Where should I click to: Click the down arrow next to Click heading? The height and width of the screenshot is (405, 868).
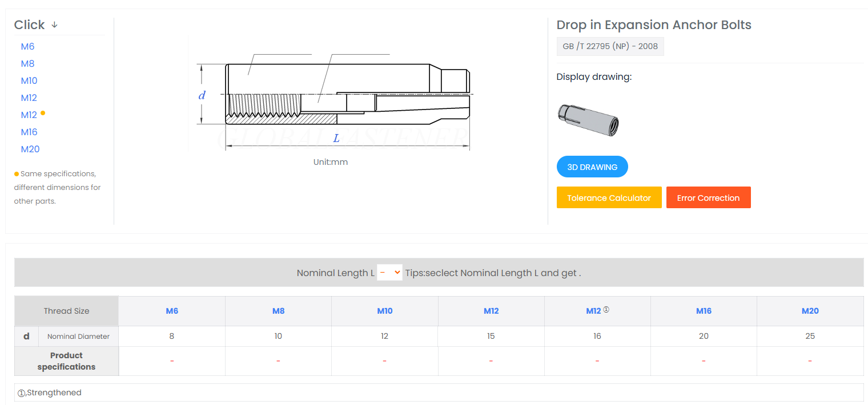[55, 25]
